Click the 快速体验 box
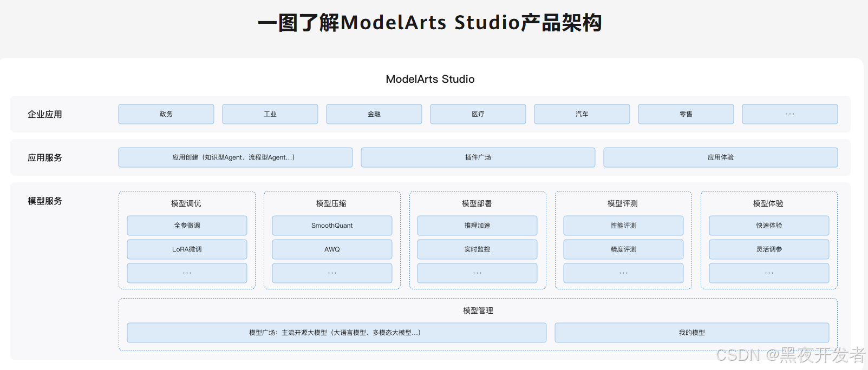Screen dimensions: 868x370 click(769, 226)
